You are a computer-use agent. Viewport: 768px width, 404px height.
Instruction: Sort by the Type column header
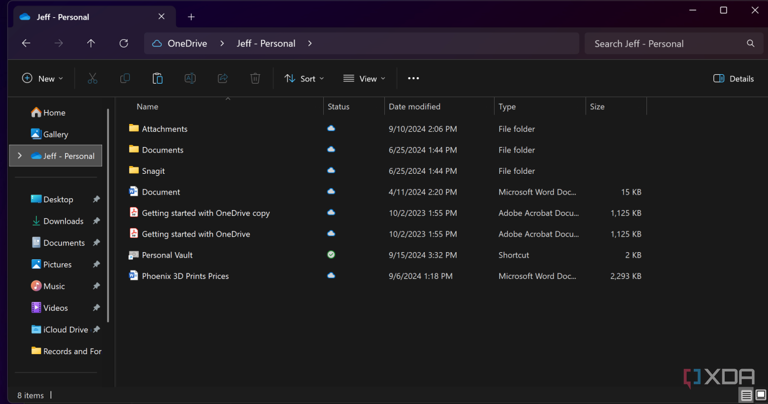click(507, 106)
